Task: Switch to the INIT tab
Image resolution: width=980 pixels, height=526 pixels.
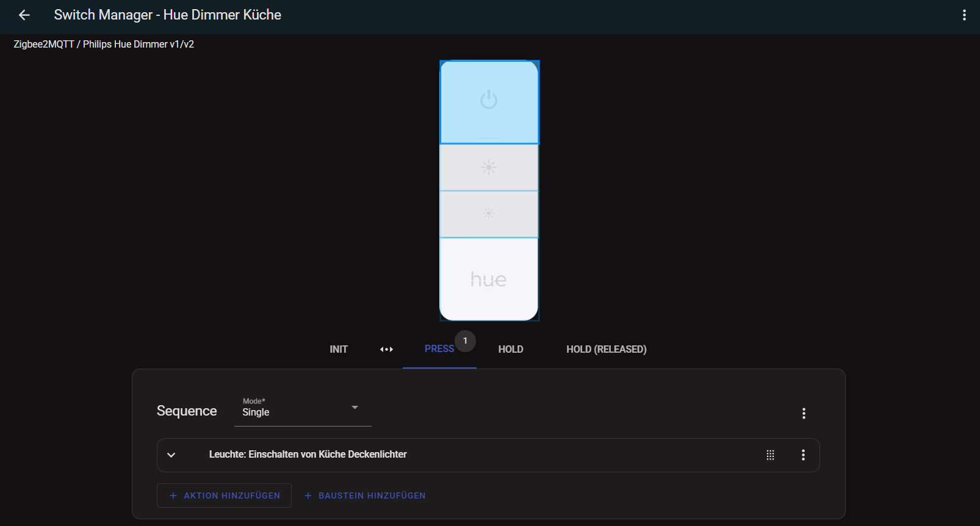Action: [x=339, y=349]
